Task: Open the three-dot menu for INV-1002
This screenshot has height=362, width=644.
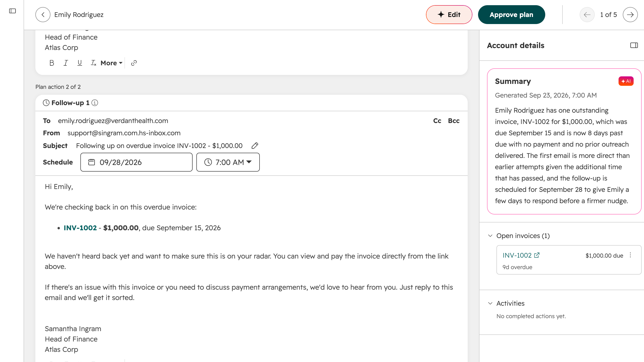Action: coord(630,255)
